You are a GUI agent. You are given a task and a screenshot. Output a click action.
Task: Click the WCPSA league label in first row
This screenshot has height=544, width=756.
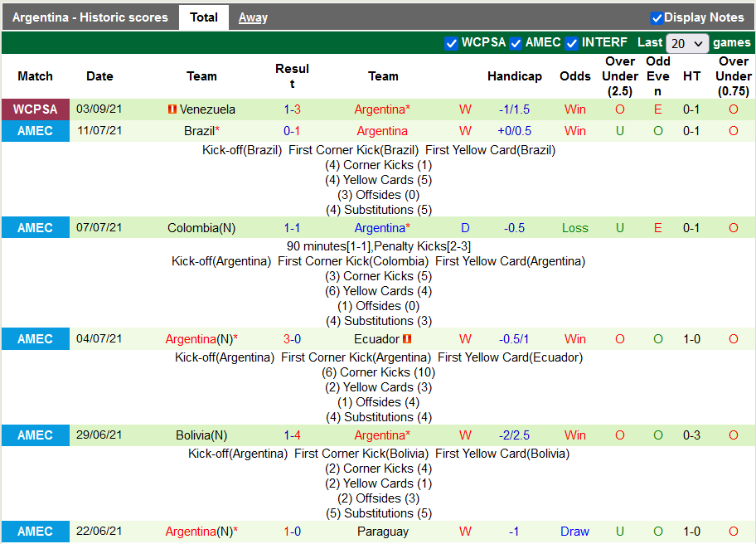[x=35, y=109]
